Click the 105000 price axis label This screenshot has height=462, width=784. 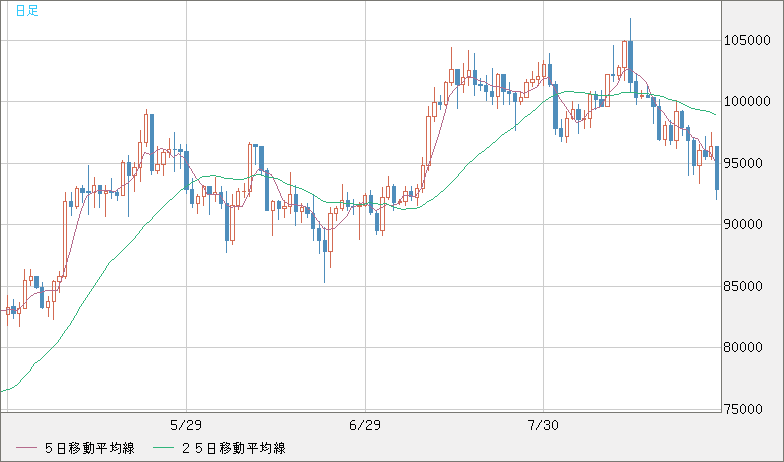pos(748,40)
